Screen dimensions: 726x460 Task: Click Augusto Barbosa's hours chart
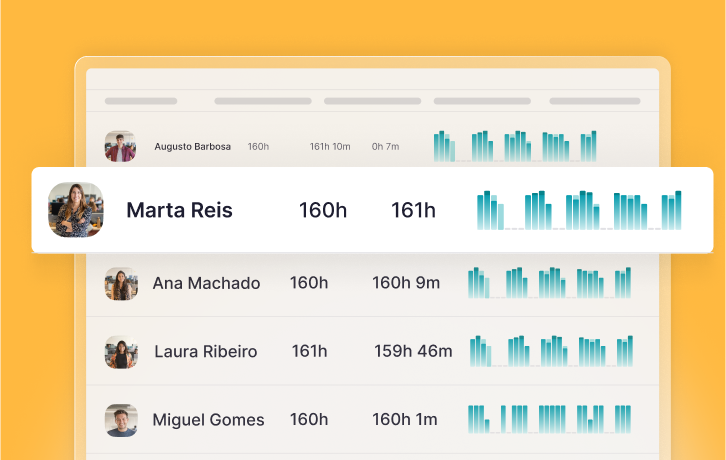[515, 146]
